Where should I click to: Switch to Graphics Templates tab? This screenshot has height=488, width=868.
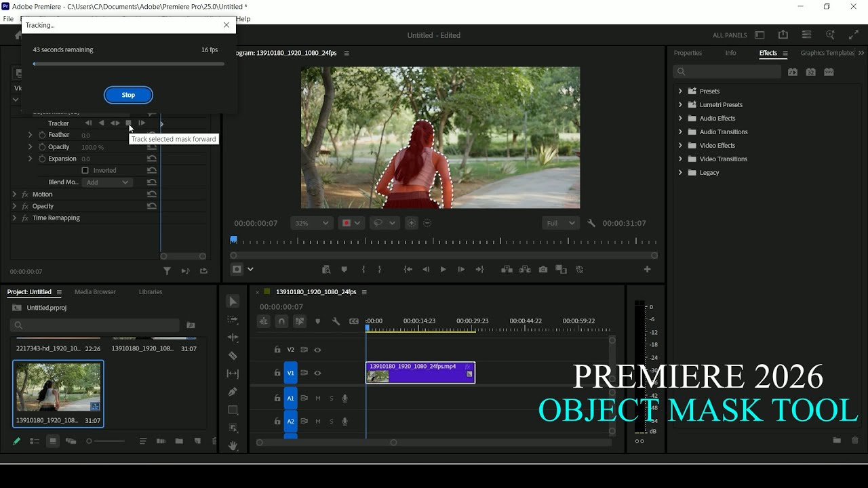pos(827,53)
